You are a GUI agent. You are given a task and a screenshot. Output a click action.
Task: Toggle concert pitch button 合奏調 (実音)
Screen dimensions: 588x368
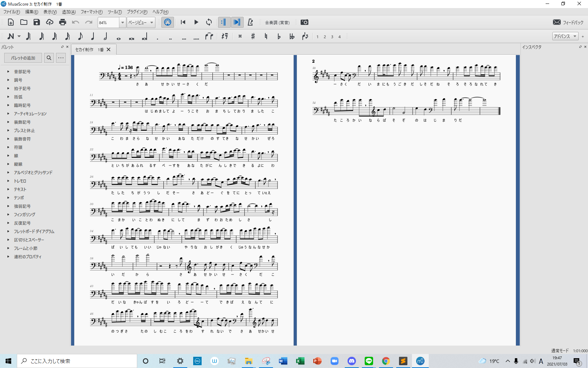pyautogui.click(x=277, y=22)
